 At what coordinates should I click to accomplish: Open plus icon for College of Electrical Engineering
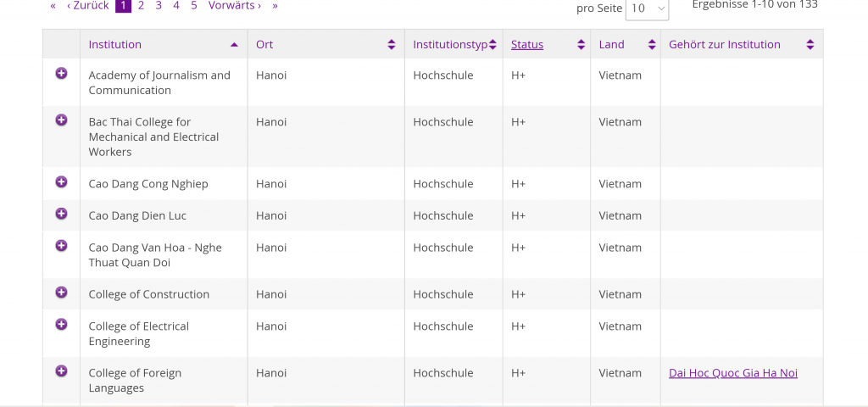click(61, 324)
